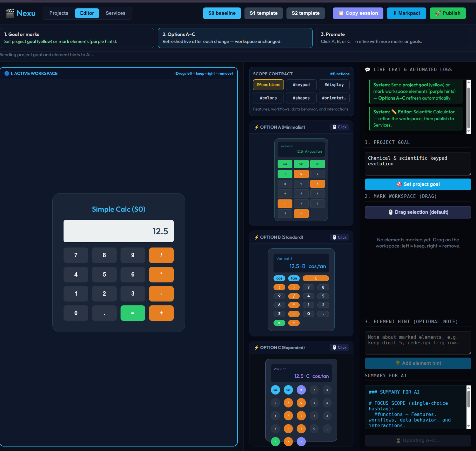Image resolution: width=476 pixels, height=451 pixels.
Task: Click the cos key in Option B preview
Action: click(279, 278)
